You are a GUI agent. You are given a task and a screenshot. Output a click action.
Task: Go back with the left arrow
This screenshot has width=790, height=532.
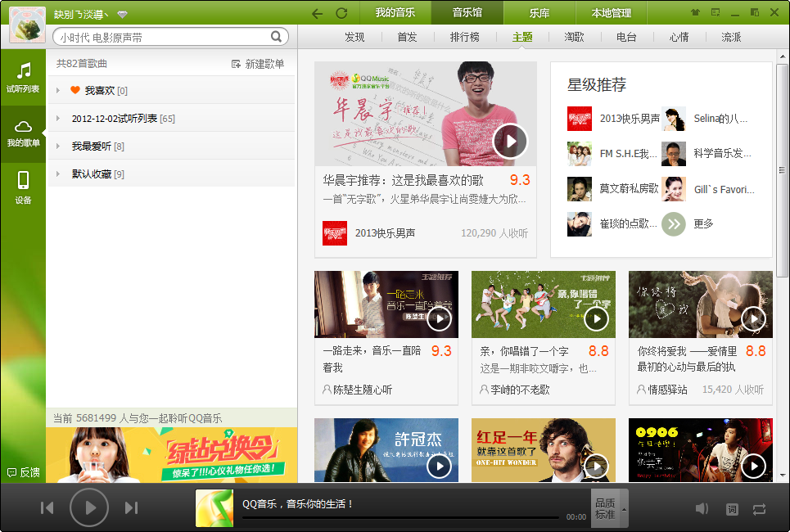(317, 14)
